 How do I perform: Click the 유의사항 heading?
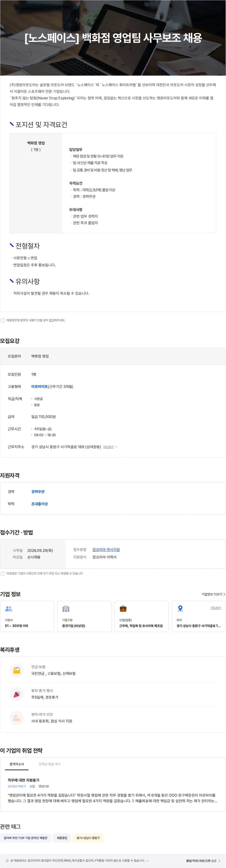[x=28, y=281]
